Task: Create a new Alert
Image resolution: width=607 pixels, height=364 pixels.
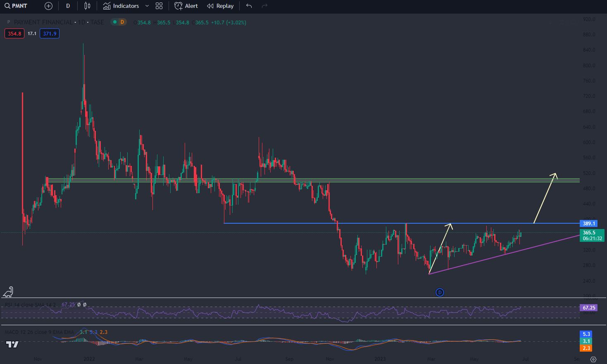Action: (x=186, y=6)
